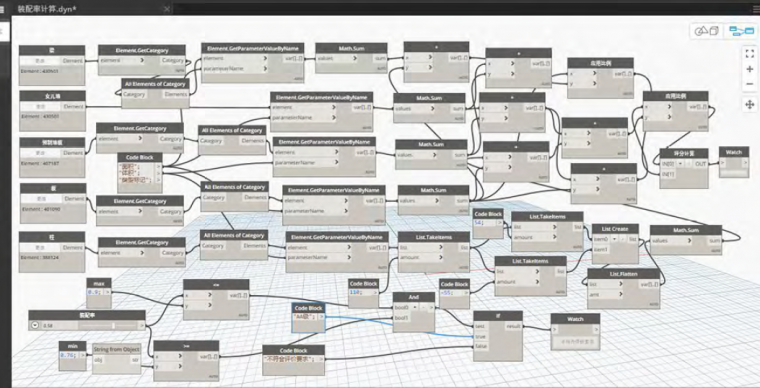Remove an item port from List Create
Viewport: 760px width, 388px height.
tap(622, 239)
